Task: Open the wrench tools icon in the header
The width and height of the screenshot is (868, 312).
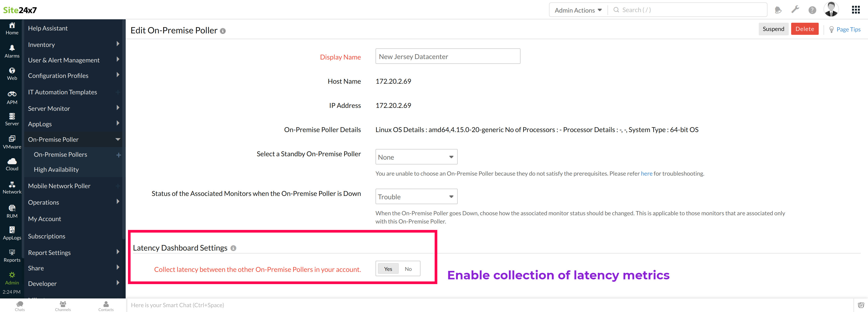Action: 795,10
